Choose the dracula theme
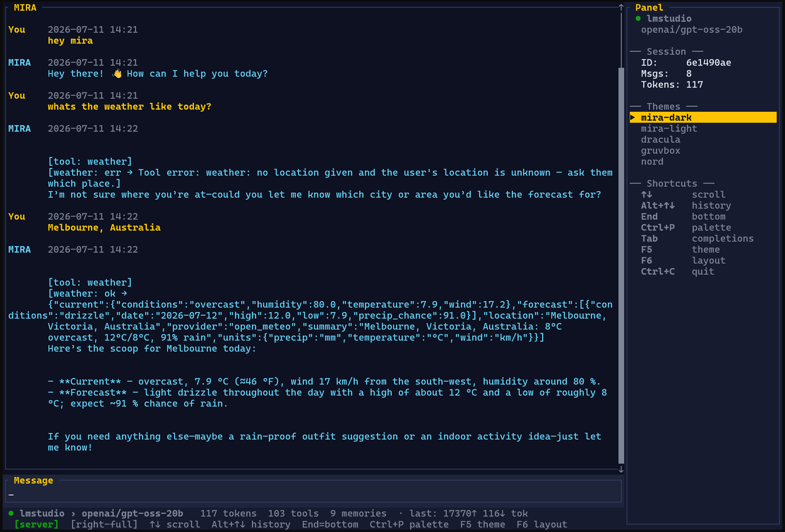 (x=660, y=140)
